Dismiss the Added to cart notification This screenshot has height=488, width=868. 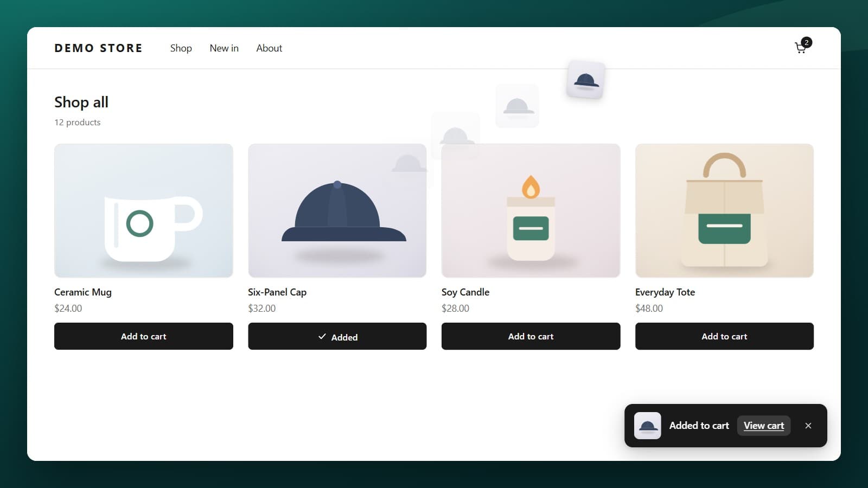tap(808, 426)
